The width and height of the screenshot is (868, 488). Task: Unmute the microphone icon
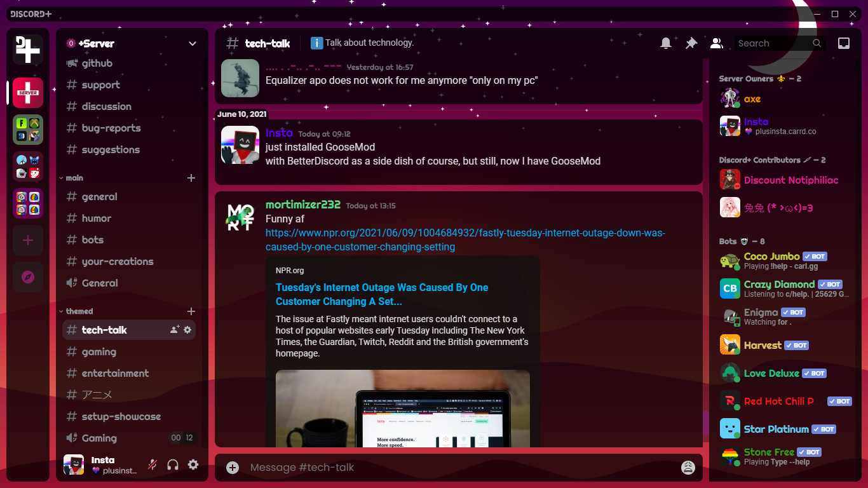152,464
